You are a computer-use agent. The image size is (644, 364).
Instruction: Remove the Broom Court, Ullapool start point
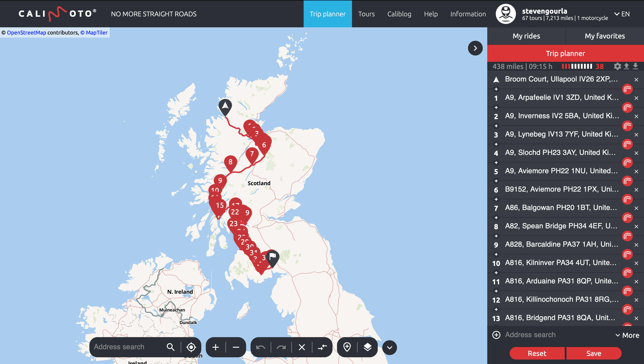(x=636, y=79)
